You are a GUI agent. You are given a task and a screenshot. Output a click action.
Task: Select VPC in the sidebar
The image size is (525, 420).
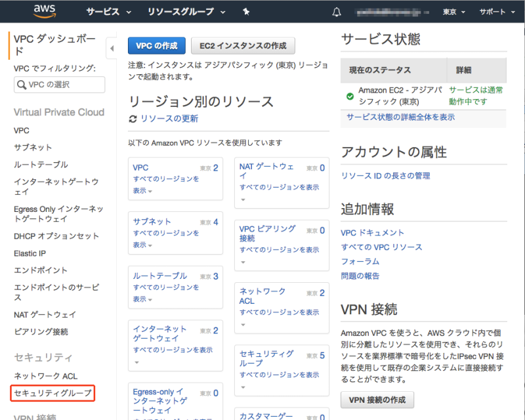pos(22,131)
